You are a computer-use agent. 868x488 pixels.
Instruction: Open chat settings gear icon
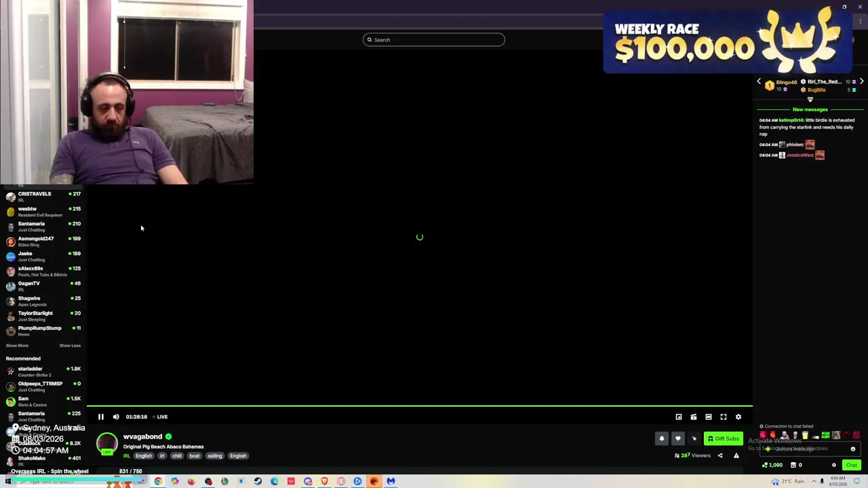click(x=834, y=465)
